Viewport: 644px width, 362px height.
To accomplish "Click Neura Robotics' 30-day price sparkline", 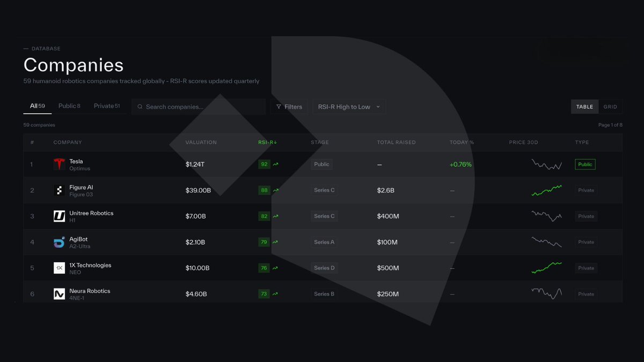I will pos(547,293).
